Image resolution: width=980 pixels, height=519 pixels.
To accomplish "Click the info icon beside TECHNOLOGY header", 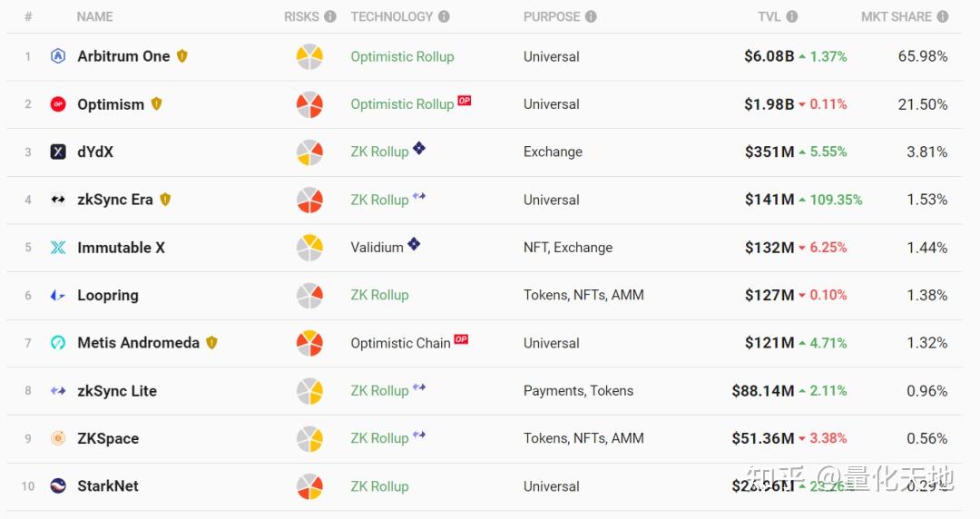I will (x=444, y=16).
